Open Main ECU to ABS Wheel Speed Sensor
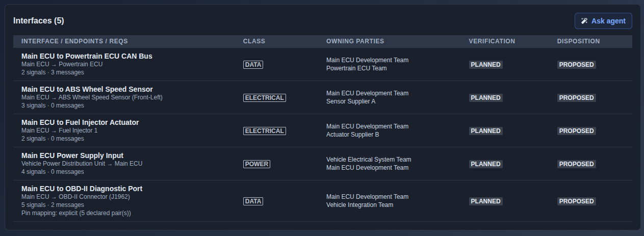The image size is (644, 236). tap(87, 89)
